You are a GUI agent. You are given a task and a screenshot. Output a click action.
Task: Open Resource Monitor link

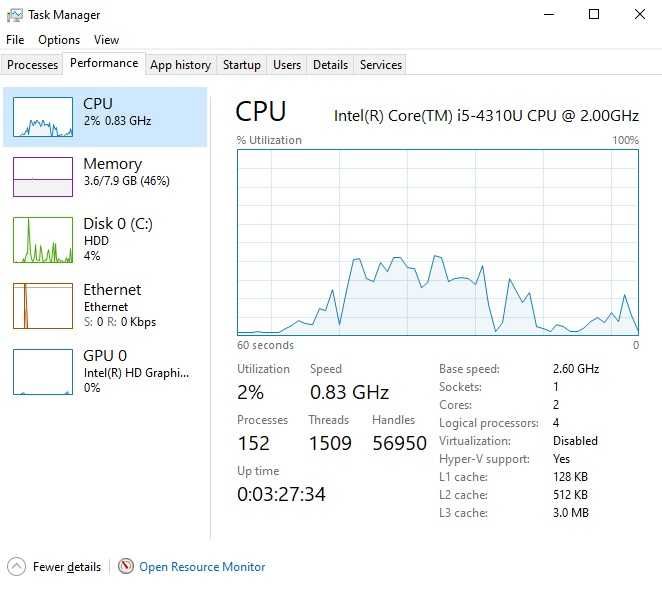[x=202, y=567]
